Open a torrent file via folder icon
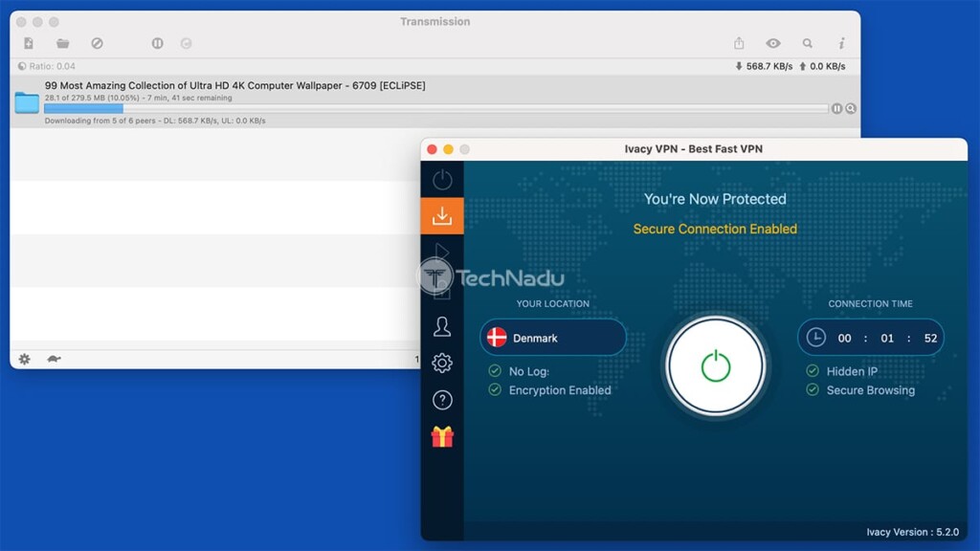Viewport: 980px width, 551px height. (x=62, y=43)
